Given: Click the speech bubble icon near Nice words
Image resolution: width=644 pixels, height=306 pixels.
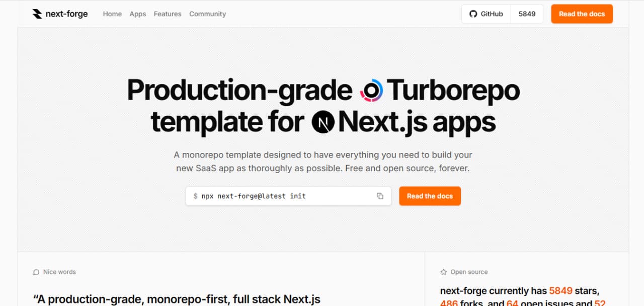Looking at the screenshot, I should pyautogui.click(x=36, y=272).
